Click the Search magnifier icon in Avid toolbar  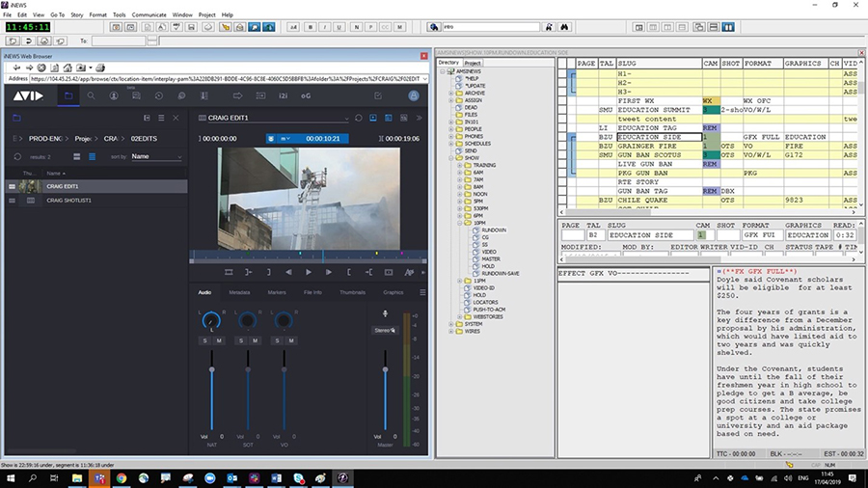[91, 96]
